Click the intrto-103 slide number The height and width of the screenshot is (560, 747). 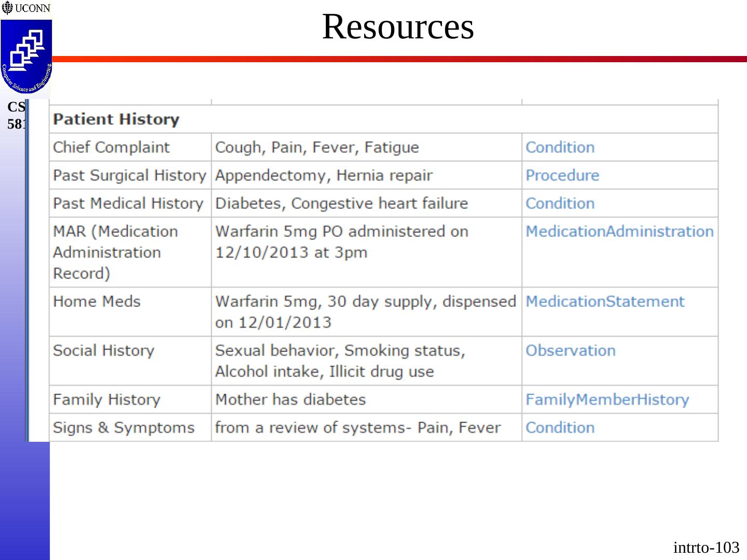coord(706,547)
